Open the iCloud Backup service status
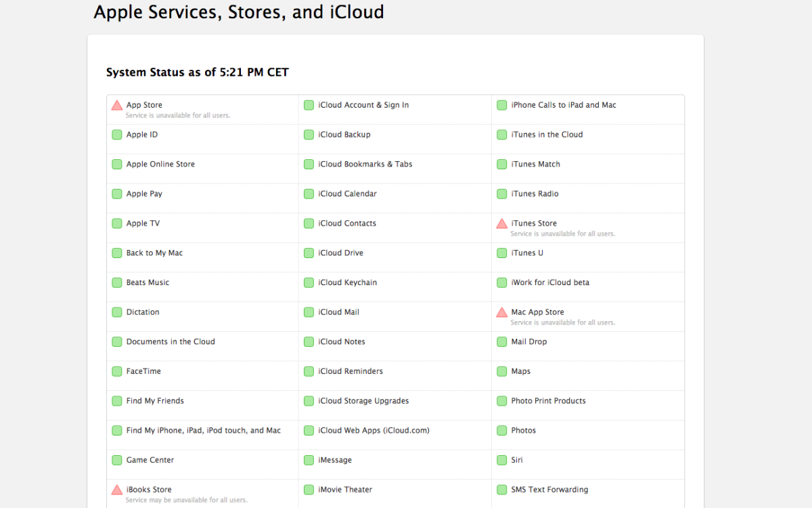 click(x=343, y=135)
